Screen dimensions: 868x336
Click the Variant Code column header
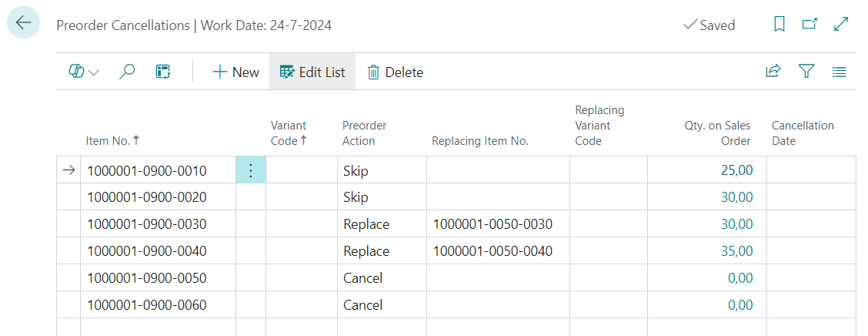click(289, 133)
